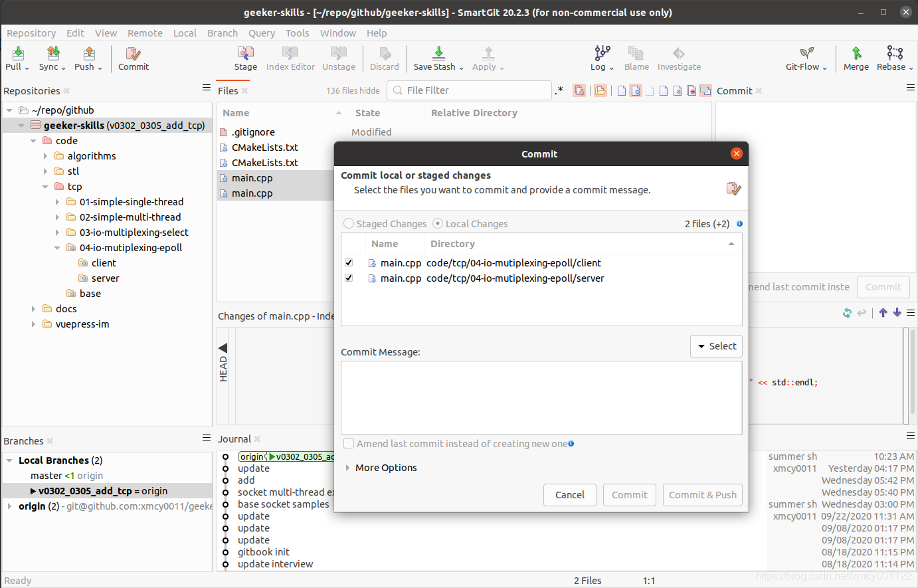This screenshot has width=918, height=588.
Task: Select the .gitignore file in Files list
Action: (x=253, y=132)
